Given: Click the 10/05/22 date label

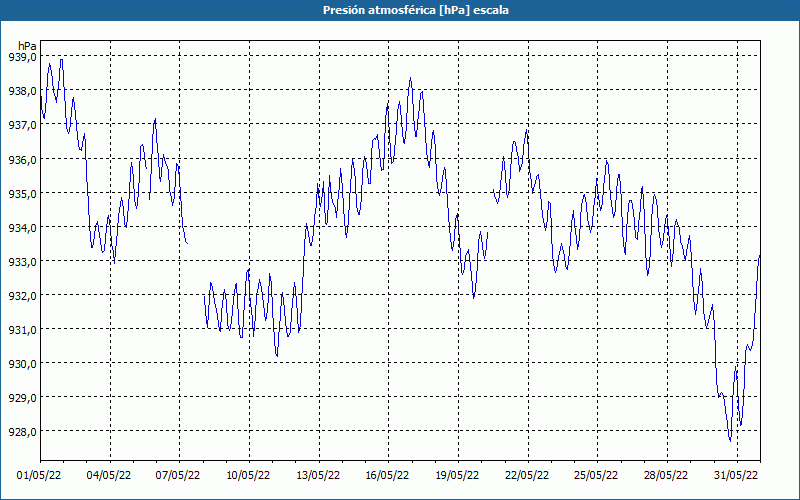Looking at the screenshot, I should pos(248,475).
